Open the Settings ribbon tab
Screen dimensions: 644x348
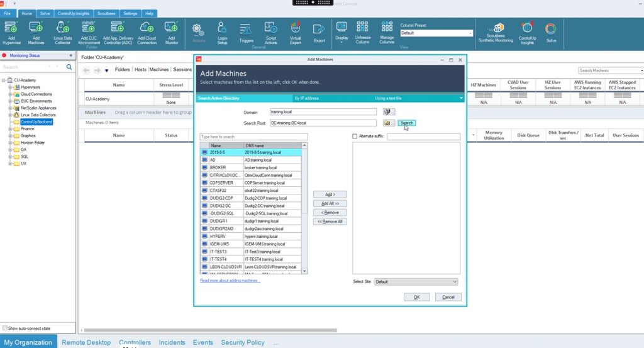tap(130, 14)
